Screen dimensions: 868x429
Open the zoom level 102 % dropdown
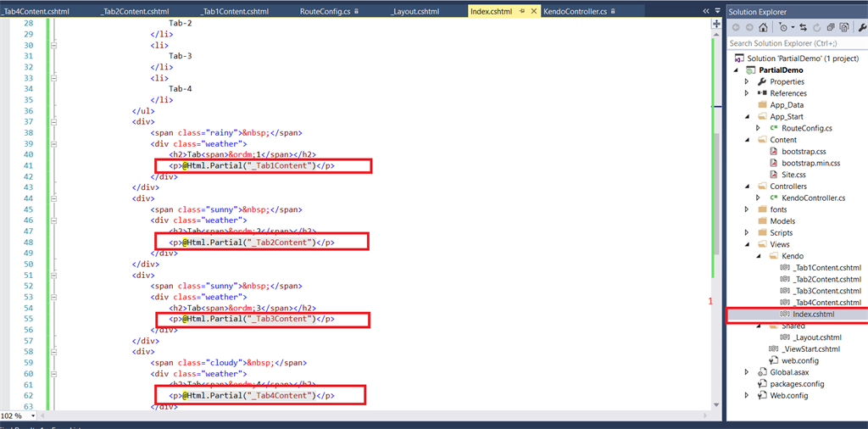coord(33,415)
